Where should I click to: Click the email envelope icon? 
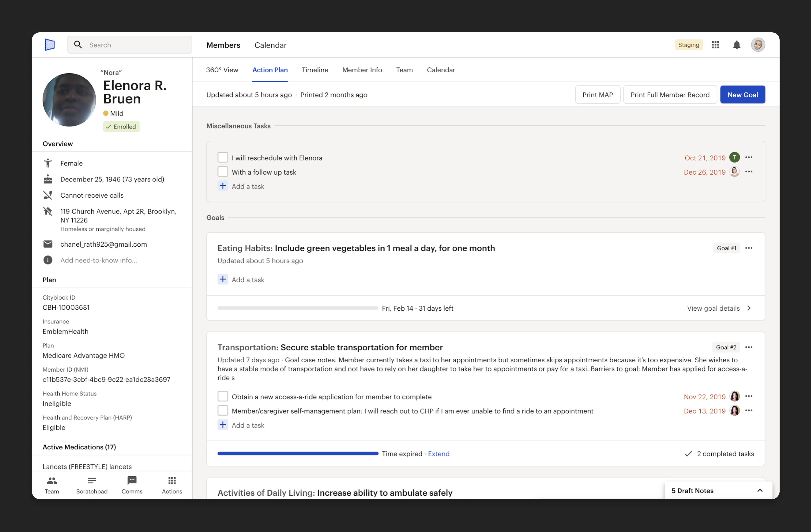click(x=48, y=244)
